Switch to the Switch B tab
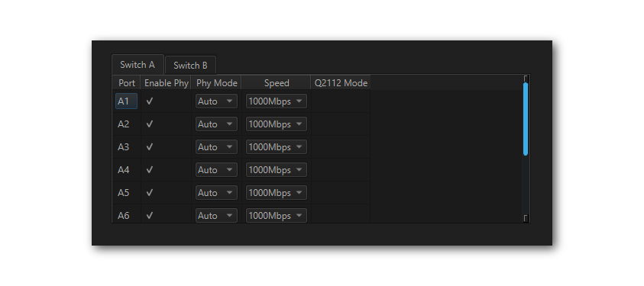Screen dimensions: 644x286 point(190,65)
